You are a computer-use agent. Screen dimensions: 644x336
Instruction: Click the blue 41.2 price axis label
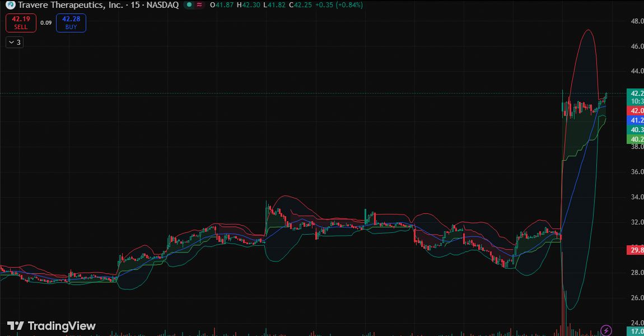coord(636,120)
